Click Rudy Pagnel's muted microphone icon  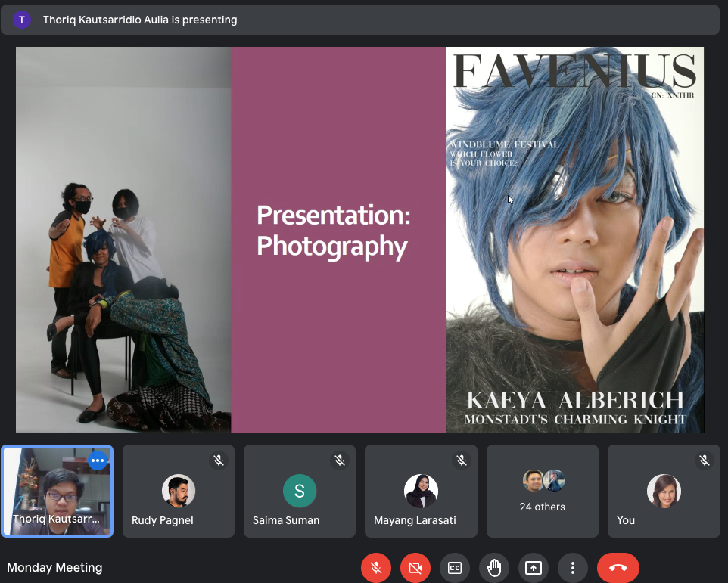[x=219, y=461]
